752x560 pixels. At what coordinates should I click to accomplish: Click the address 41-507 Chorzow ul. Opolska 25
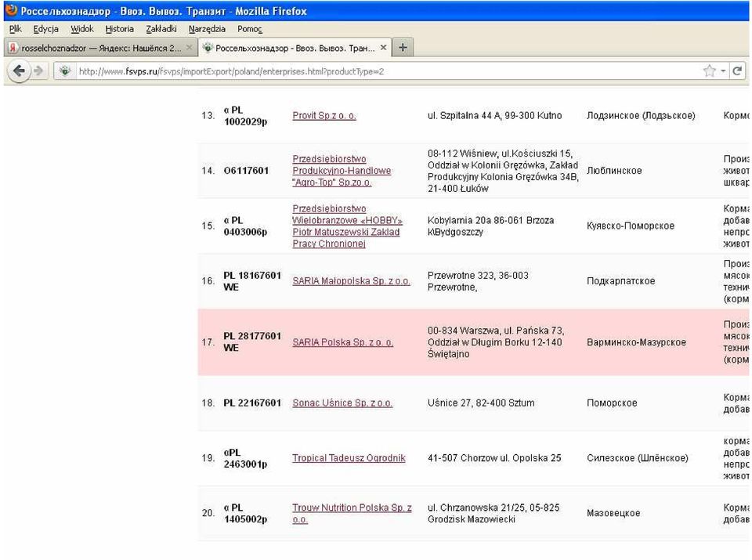494,458
